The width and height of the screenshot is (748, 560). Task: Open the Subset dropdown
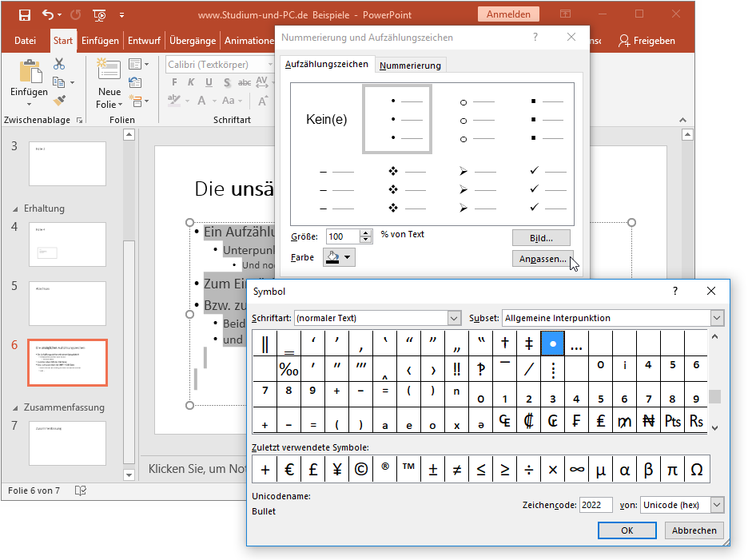pos(717,318)
